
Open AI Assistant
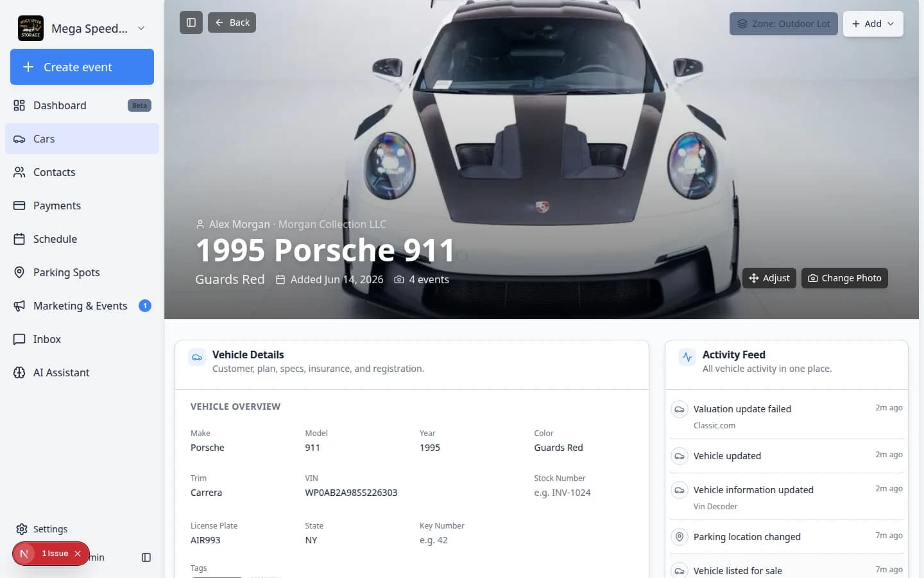82,372
